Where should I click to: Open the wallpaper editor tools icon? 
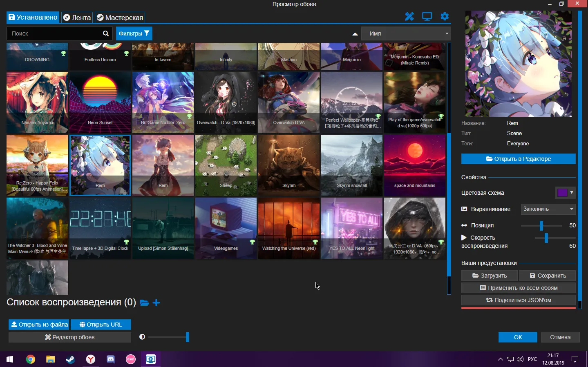tap(409, 17)
